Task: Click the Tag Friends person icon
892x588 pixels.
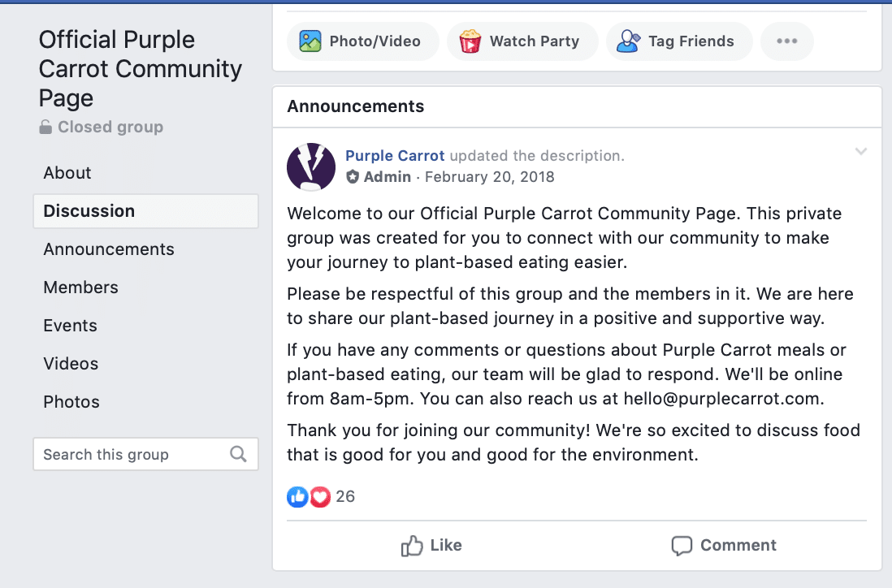Action: 629,41
